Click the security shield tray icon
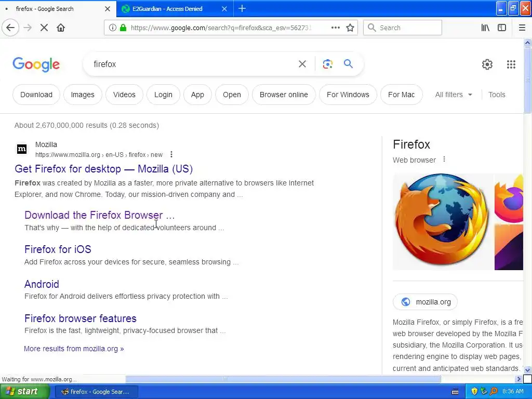Viewport: 532px width, 399px height. [474, 391]
